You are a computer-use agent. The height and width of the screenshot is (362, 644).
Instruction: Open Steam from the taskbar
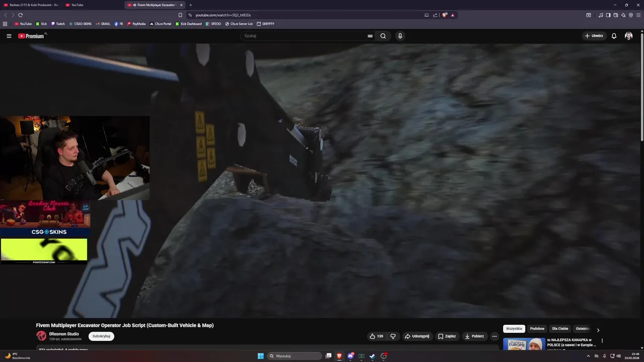pos(372,356)
